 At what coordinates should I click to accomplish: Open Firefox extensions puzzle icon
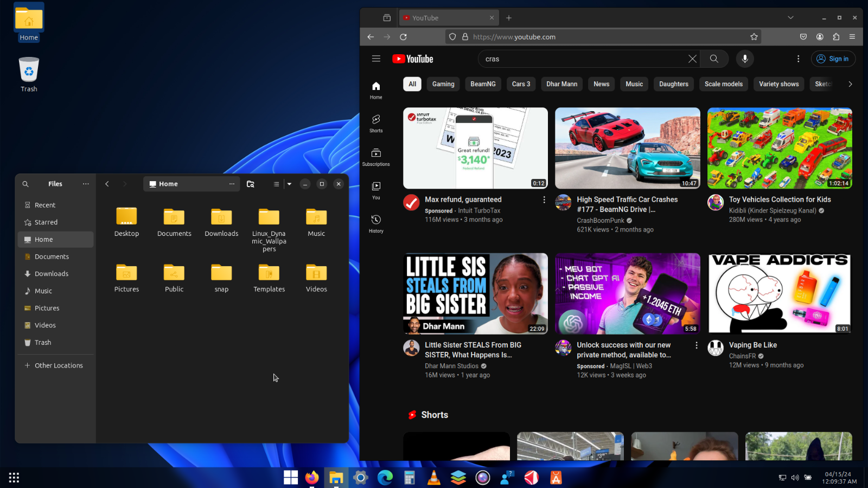point(836,37)
